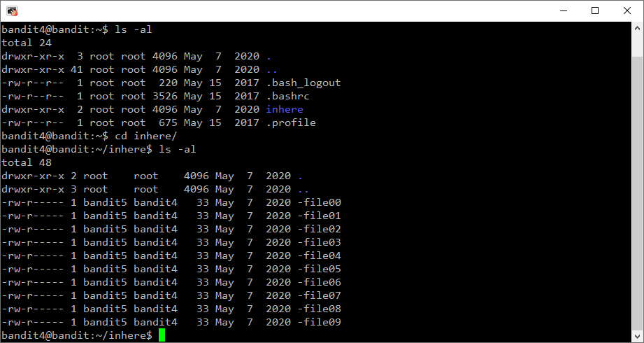Click the first 'ls -al' command
Viewport: 644px width, 343px height.
click(x=133, y=29)
